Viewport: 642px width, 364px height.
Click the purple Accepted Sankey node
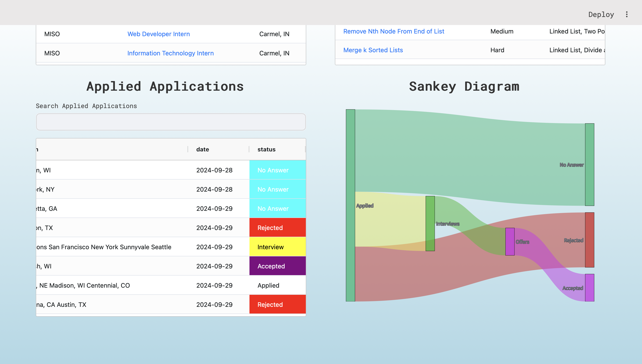pyautogui.click(x=589, y=287)
